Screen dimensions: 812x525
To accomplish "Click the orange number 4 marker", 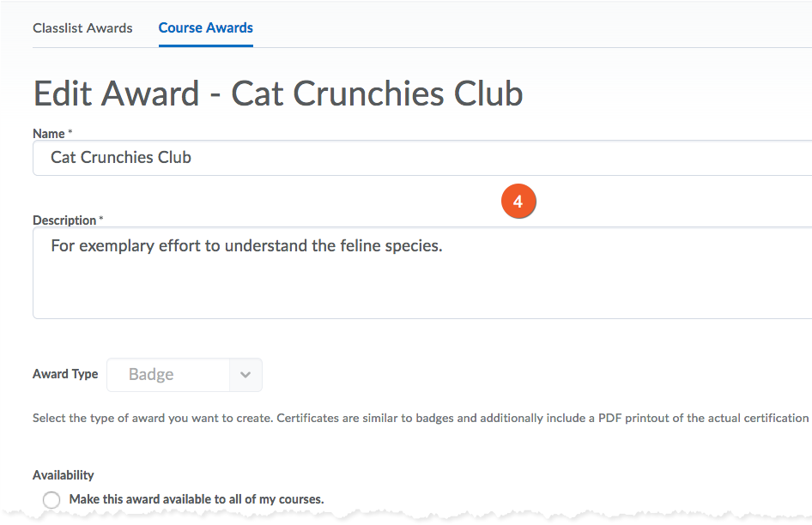I will [x=518, y=202].
